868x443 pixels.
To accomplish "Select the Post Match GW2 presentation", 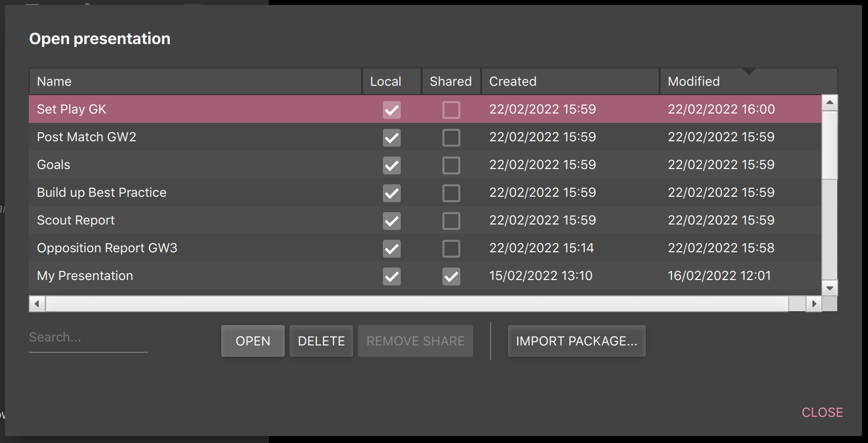I will (x=425, y=137).
